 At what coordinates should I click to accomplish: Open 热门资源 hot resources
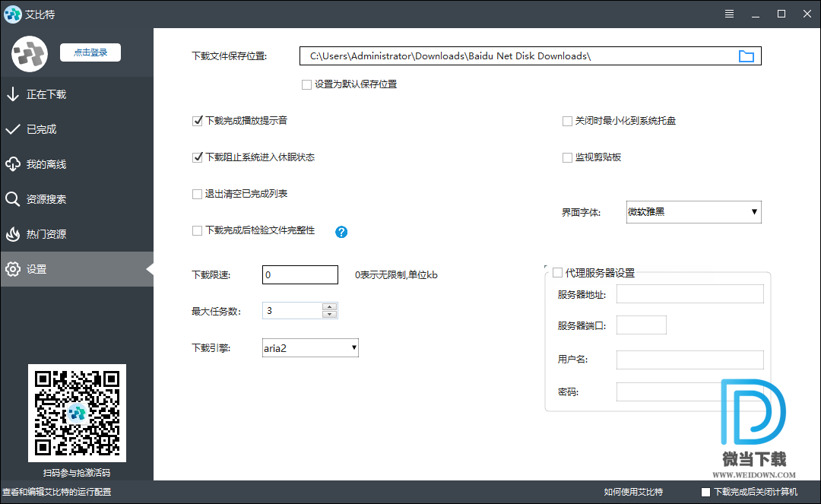point(77,234)
